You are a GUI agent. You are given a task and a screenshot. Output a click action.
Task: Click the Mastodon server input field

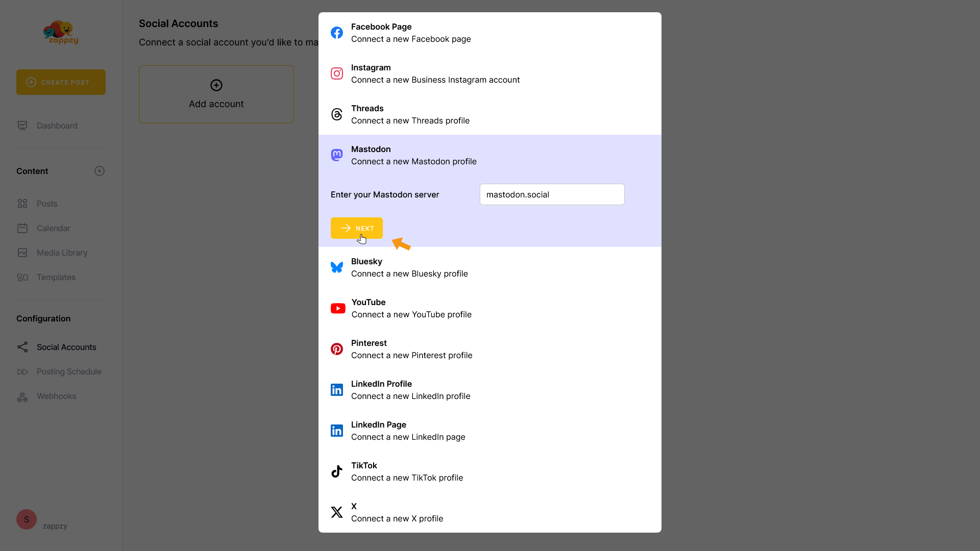click(x=552, y=194)
